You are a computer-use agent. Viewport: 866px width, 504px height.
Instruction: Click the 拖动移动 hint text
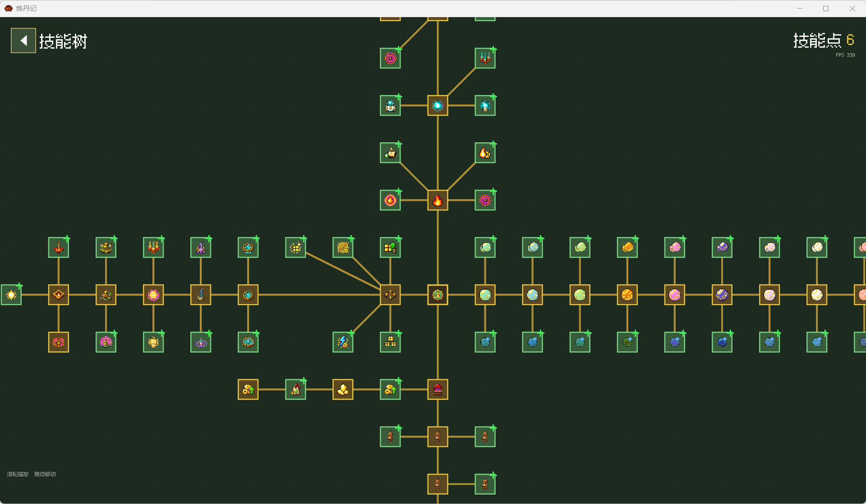coord(45,474)
